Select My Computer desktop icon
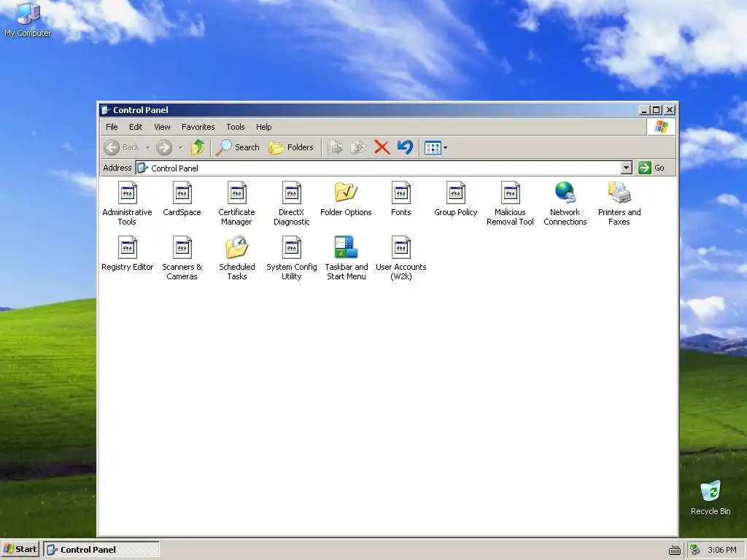Image resolution: width=747 pixels, height=560 pixels. coord(28,20)
